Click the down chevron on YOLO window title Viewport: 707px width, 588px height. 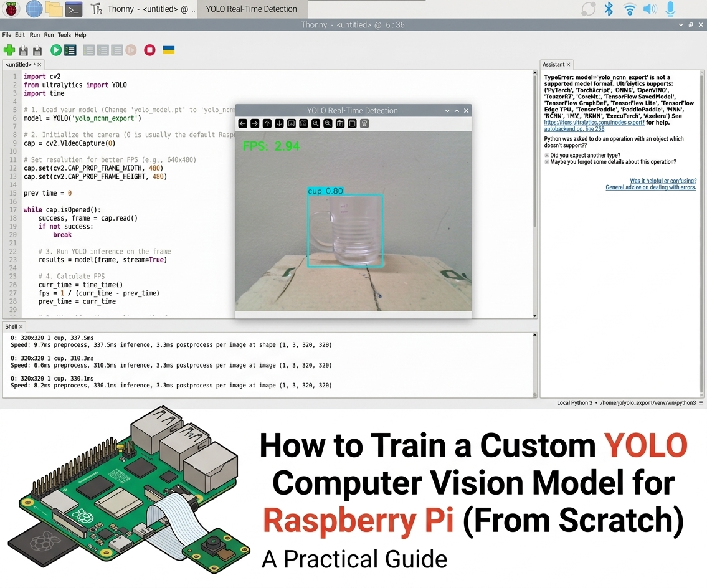(447, 110)
